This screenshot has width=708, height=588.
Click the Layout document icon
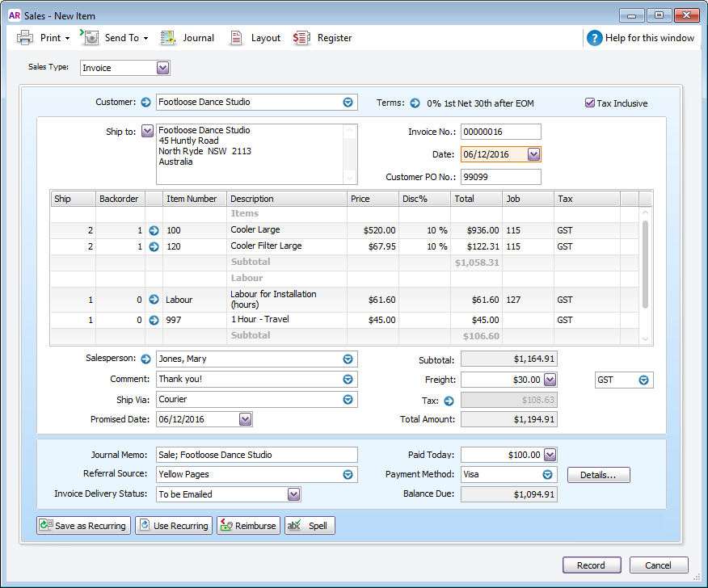236,38
